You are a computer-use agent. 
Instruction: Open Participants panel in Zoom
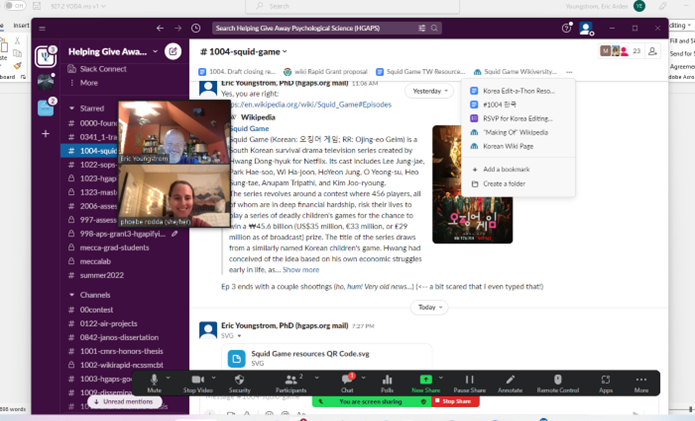pos(290,381)
